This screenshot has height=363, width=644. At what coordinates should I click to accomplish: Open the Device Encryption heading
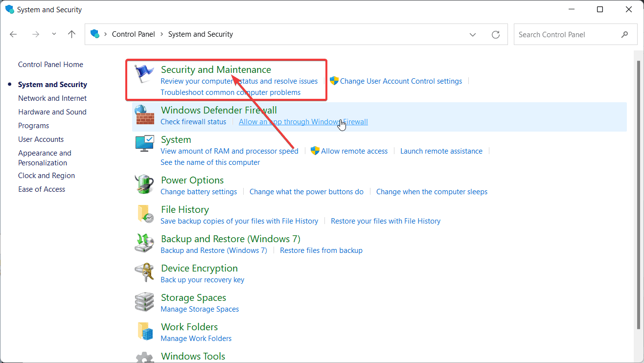click(199, 268)
